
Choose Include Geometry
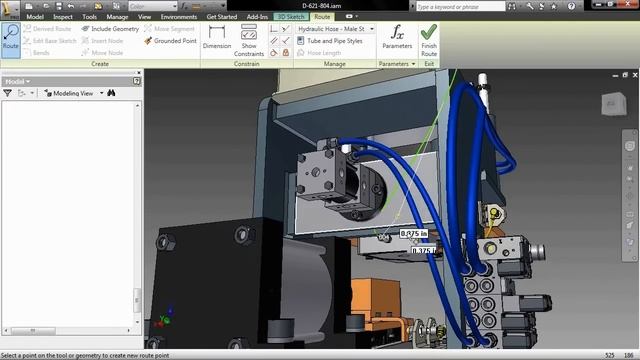[x=110, y=29]
